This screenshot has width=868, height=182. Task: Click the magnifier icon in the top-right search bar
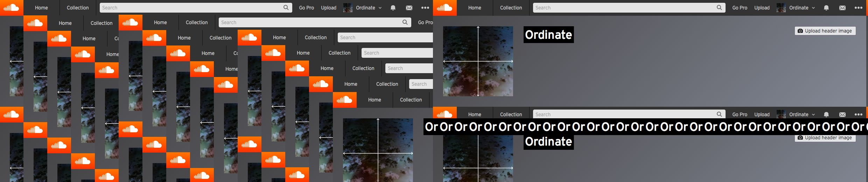[719, 7]
